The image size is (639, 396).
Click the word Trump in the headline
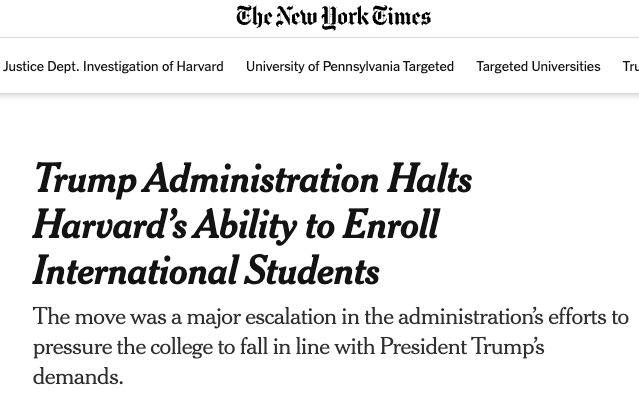click(x=85, y=180)
